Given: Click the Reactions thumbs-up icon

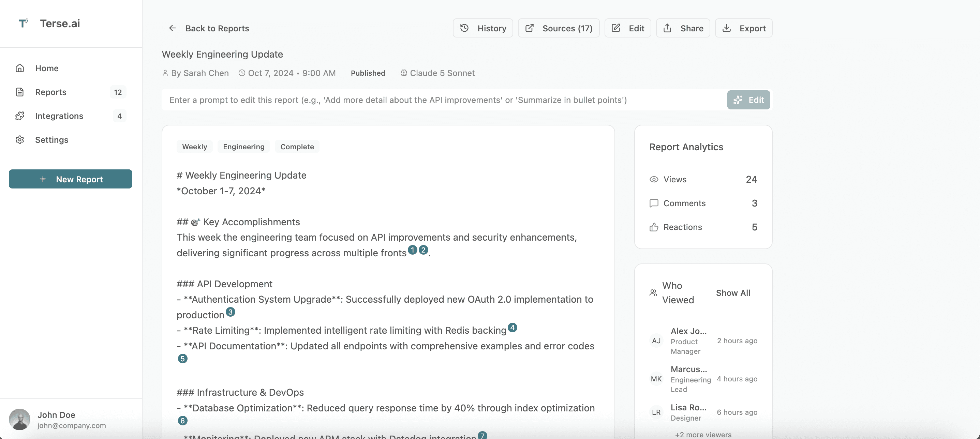Looking at the screenshot, I should (x=654, y=227).
